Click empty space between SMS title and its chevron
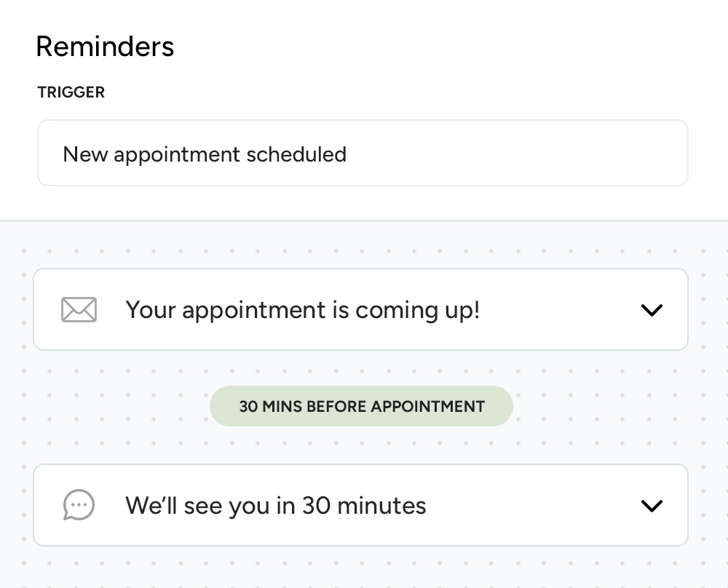This screenshot has width=728, height=588. click(531, 505)
